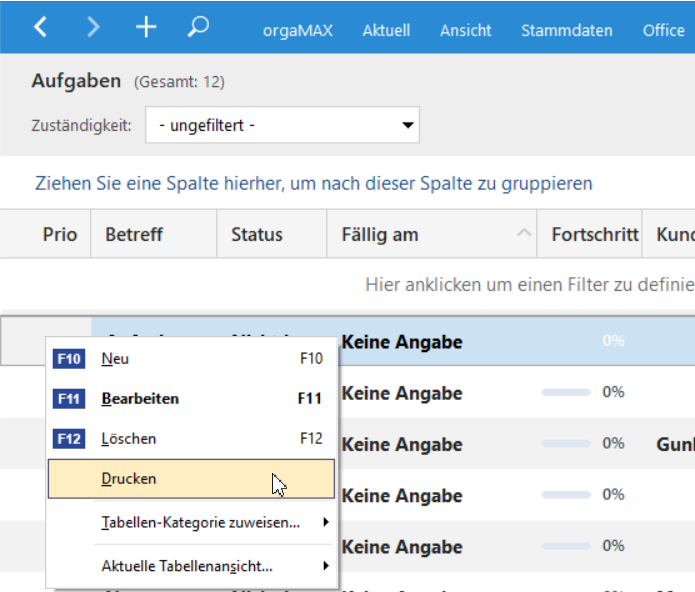
Task: Click the plus icon to add new
Action: (146, 27)
